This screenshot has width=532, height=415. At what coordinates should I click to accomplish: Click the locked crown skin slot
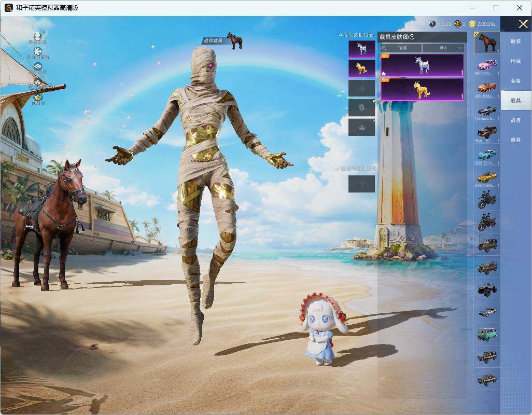pyautogui.click(x=362, y=127)
